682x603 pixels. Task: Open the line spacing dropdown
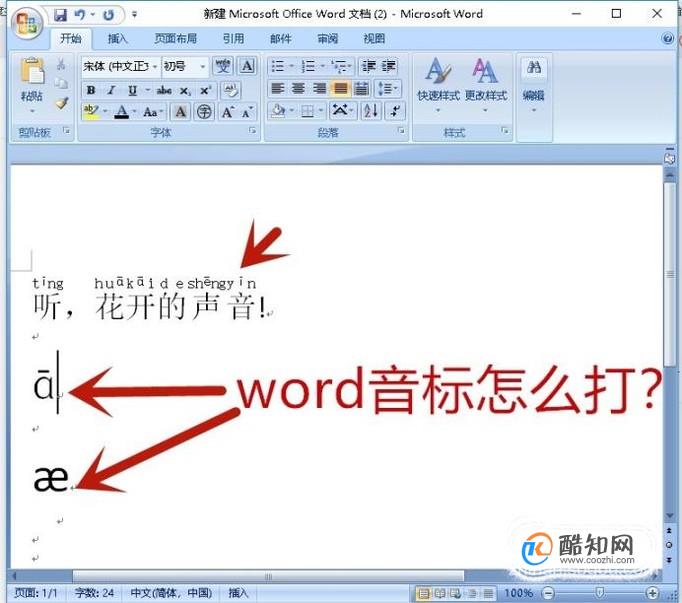tap(388, 89)
